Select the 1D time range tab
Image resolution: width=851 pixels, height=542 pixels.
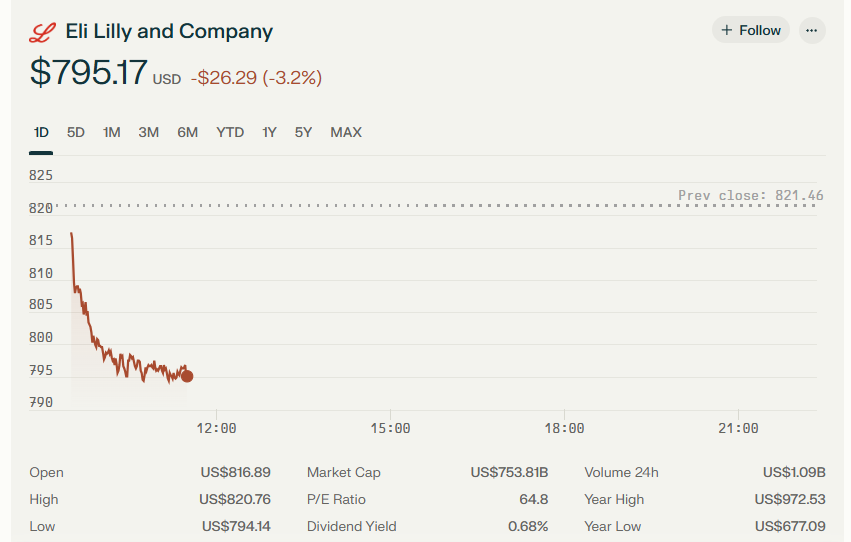coord(41,132)
